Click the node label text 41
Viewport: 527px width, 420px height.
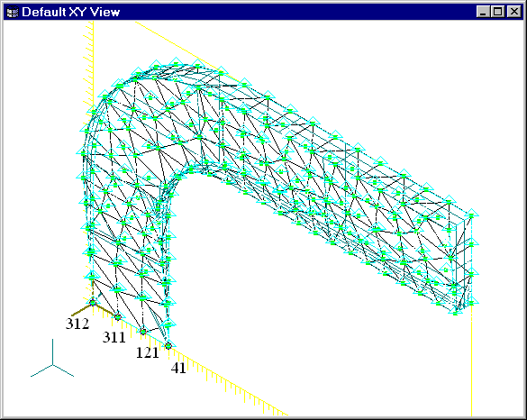click(178, 369)
